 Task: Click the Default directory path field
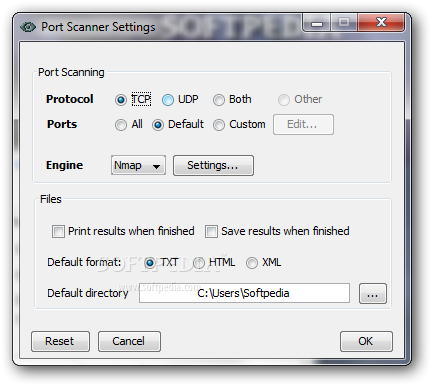click(x=244, y=293)
